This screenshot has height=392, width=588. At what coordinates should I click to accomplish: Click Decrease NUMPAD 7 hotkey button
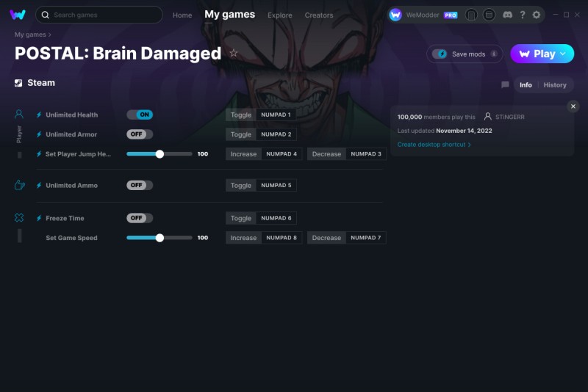[346, 238]
